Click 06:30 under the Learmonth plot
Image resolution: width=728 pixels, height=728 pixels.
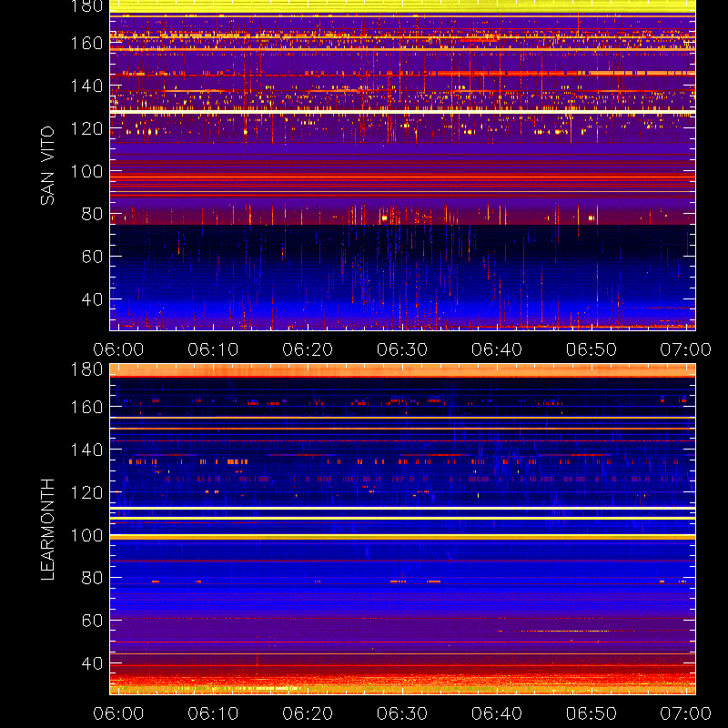[x=402, y=713]
